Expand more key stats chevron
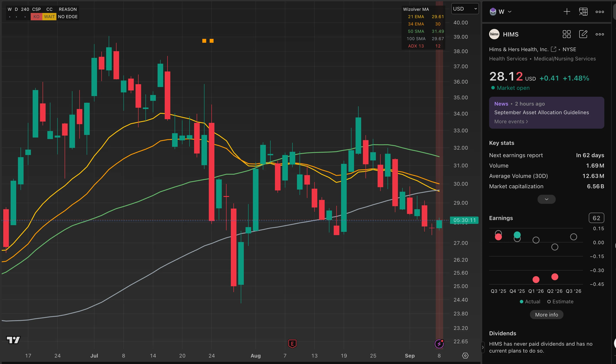616x364 pixels. (547, 199)
